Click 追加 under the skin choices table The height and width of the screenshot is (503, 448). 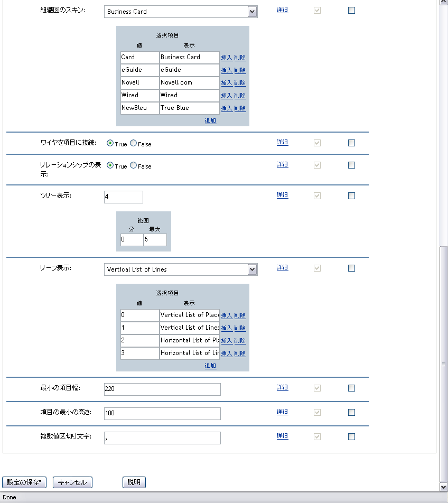pyautogui.click(x=210, y=120)
